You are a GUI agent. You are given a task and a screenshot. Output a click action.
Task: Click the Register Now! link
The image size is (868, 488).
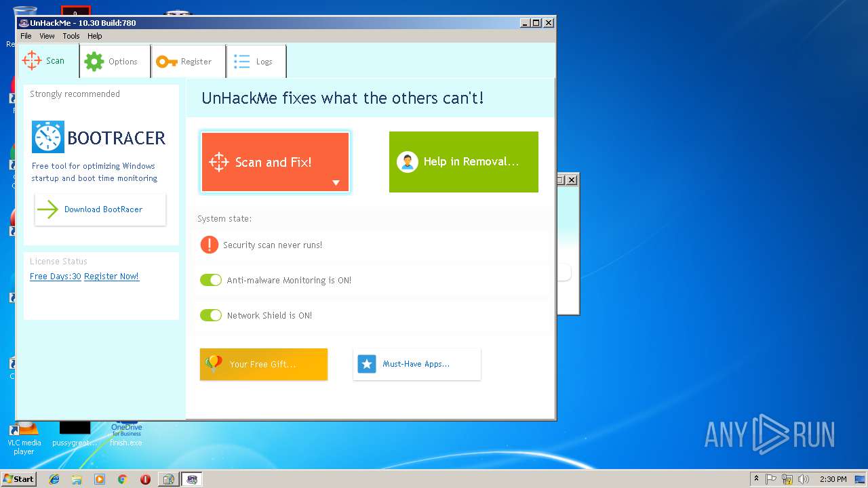111,277
